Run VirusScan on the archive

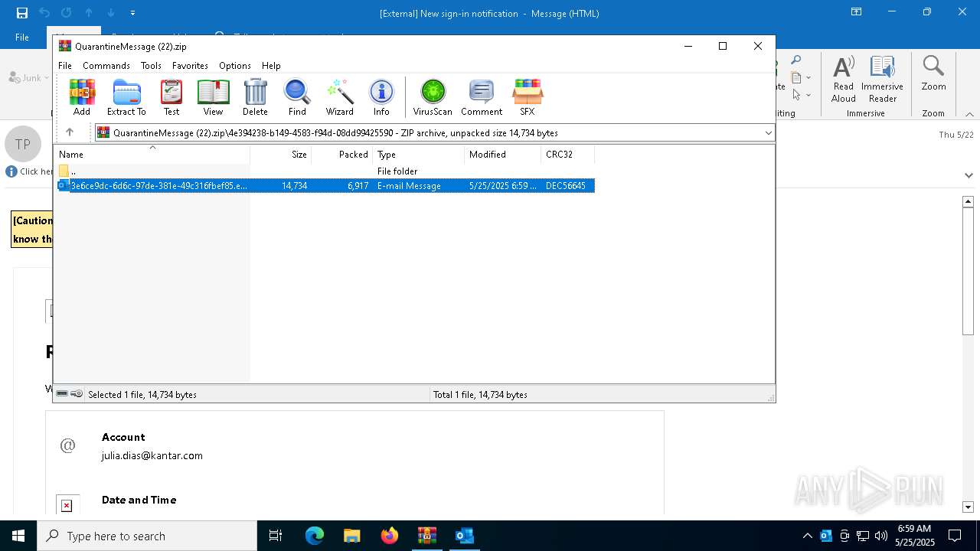[433, 97]
